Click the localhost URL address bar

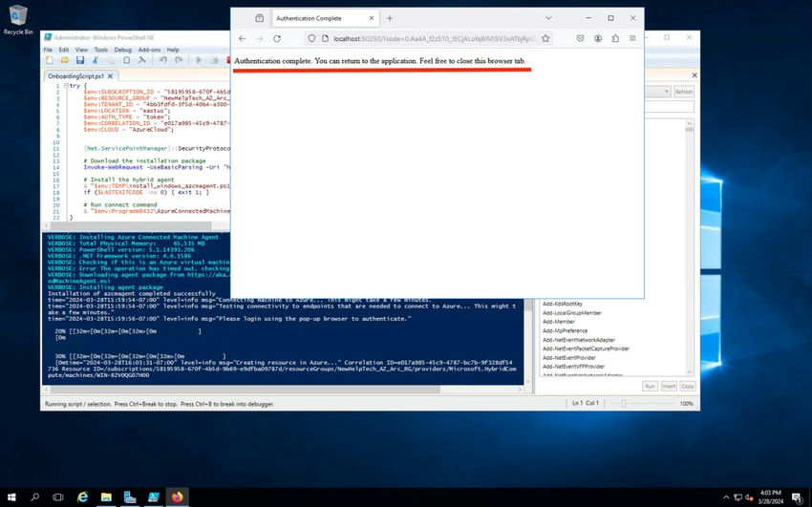(430, 38)
